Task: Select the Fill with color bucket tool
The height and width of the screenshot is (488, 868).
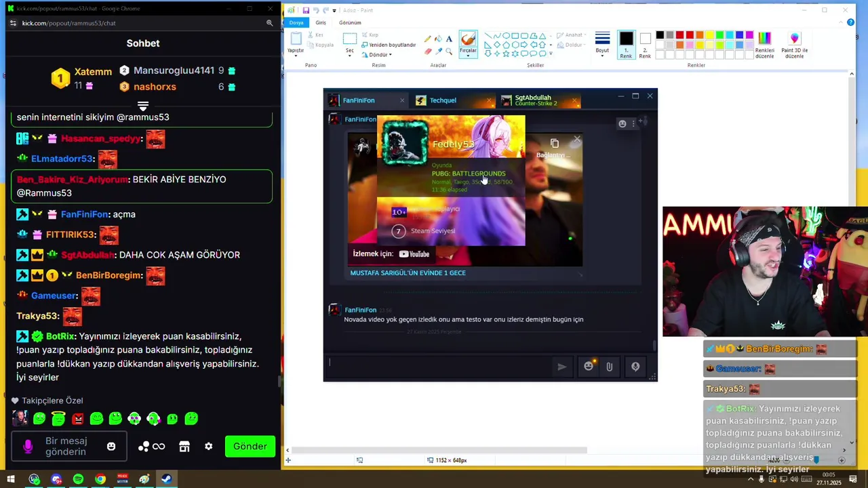Action: tap(438, 39)
